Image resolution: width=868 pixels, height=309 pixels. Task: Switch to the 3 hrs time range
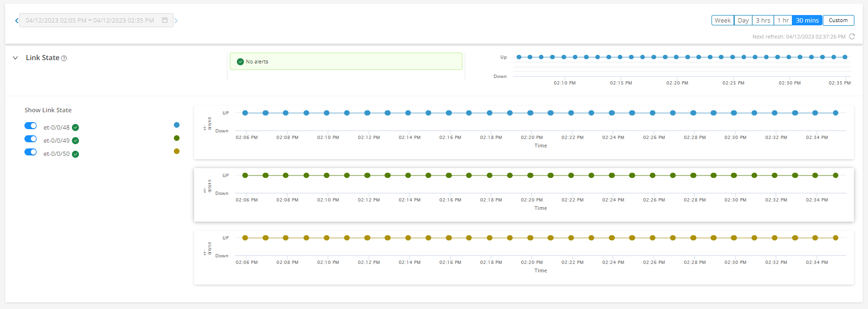point(763,20)
